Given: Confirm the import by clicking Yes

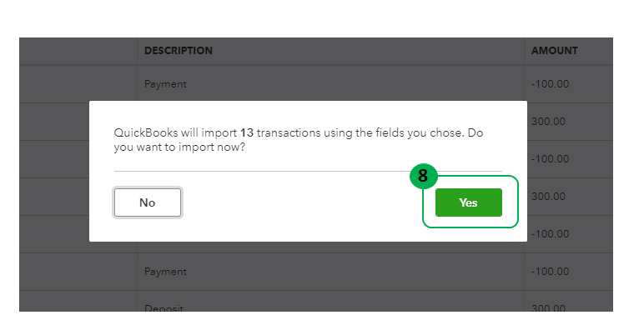Looking at the screenshot, I should point(468,202).
